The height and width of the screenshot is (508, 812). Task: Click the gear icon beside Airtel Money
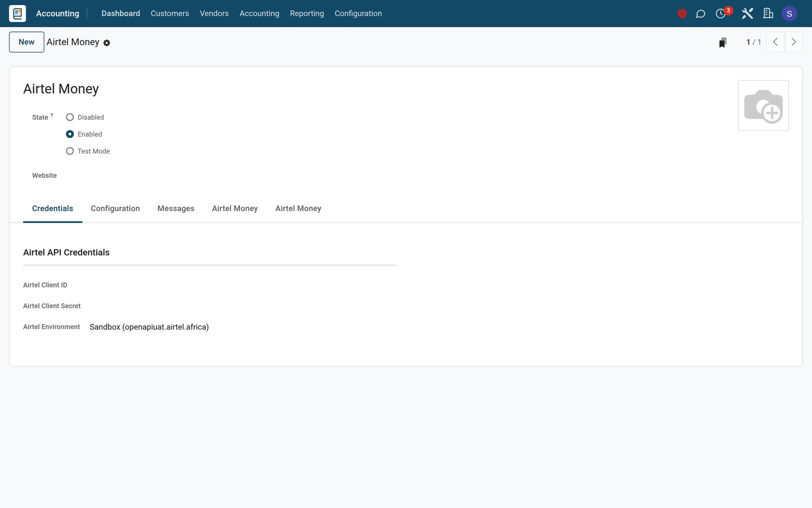click(x=107, y=43)
